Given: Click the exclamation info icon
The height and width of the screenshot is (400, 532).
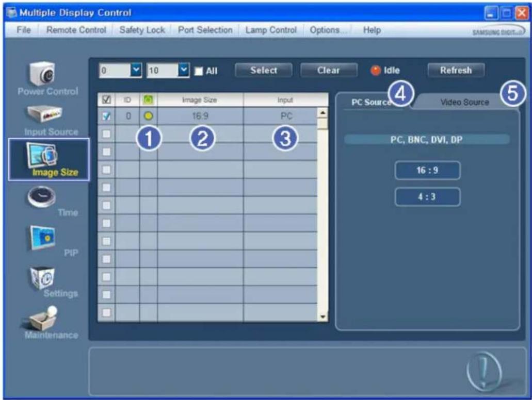Looking at the screenshot, I should point(484,372).
